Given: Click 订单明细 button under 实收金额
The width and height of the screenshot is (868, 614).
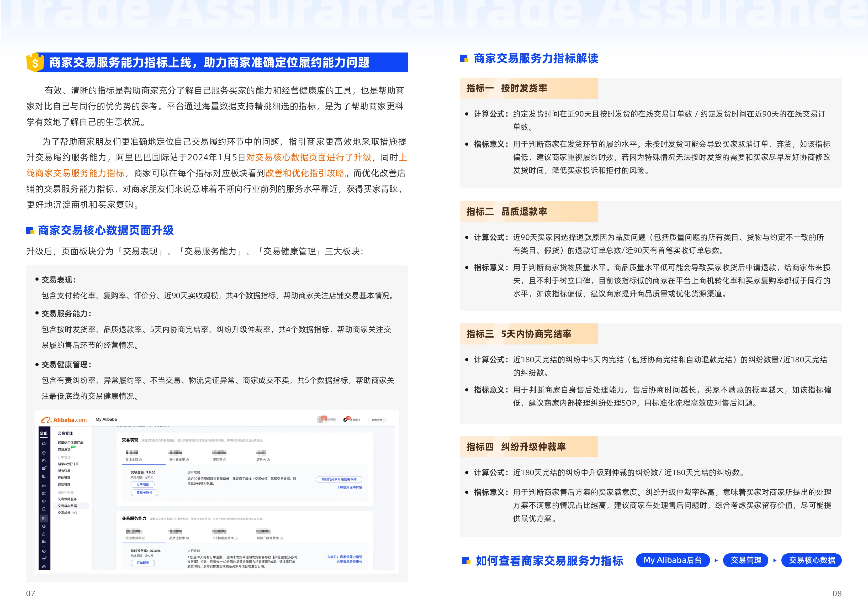Looking at the screenshot, I should click(x=143, y=484).
